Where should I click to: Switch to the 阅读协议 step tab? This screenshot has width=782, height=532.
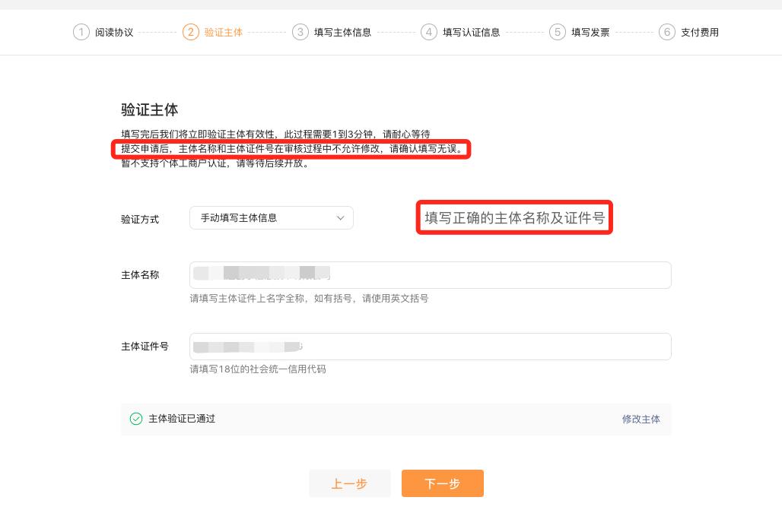(104, 33)
